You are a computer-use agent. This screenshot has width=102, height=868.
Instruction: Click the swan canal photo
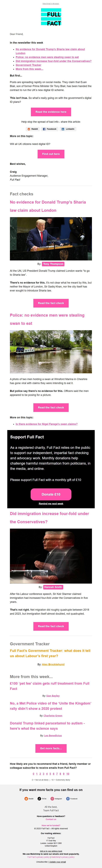point(51,352)
